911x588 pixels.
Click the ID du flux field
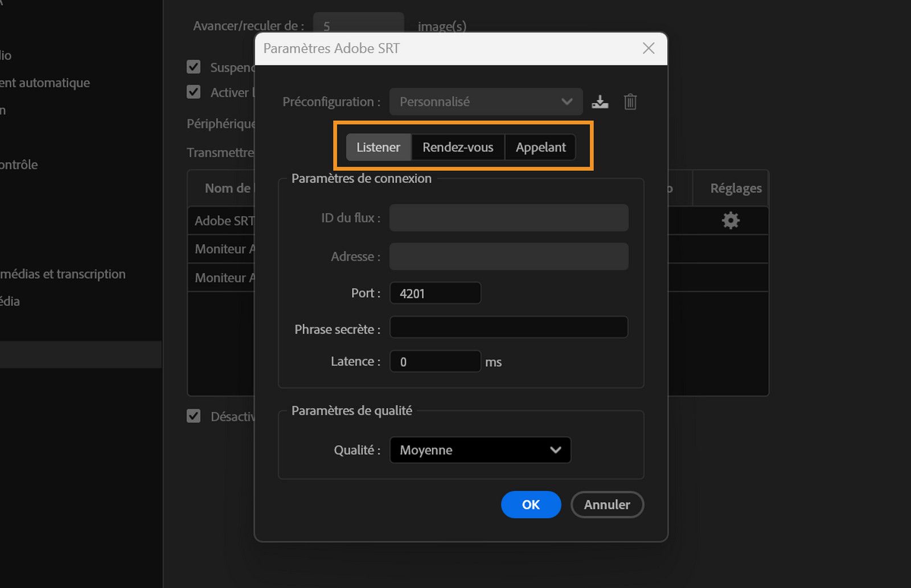tap(508, 218)
